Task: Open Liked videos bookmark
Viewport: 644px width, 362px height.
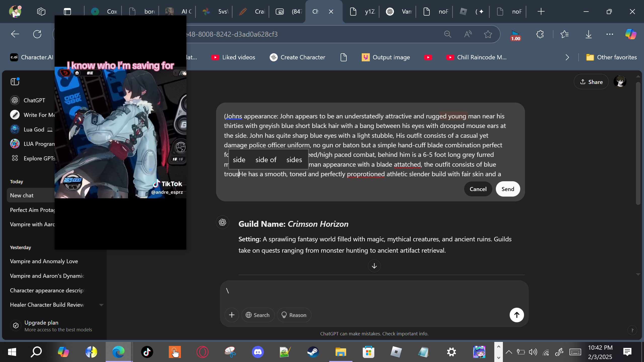Action: click(233, 57)
